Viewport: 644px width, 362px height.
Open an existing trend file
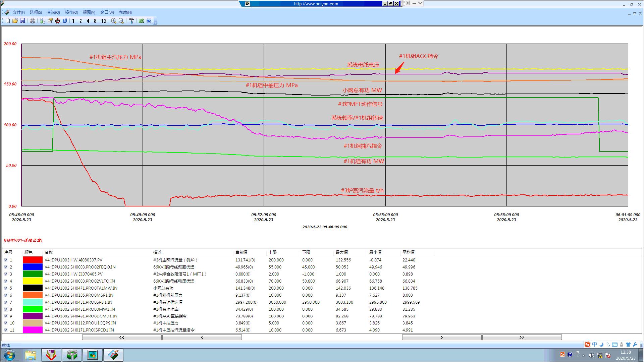click(15, 21)
